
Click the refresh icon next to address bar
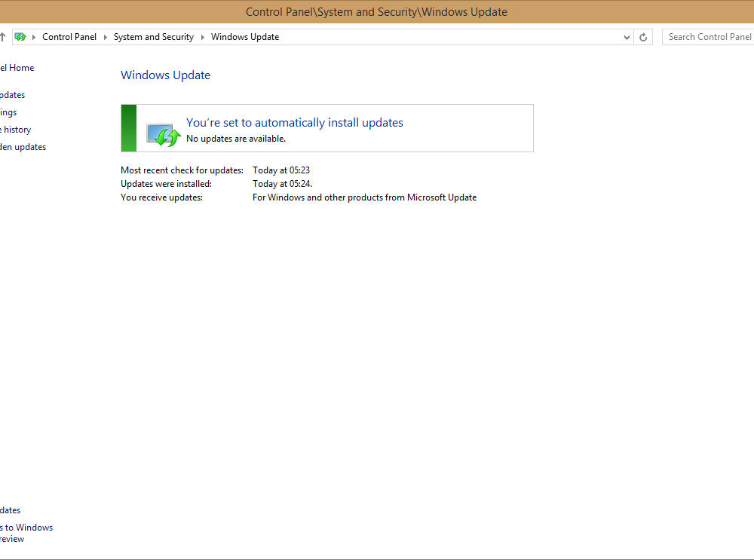point(642,36)
